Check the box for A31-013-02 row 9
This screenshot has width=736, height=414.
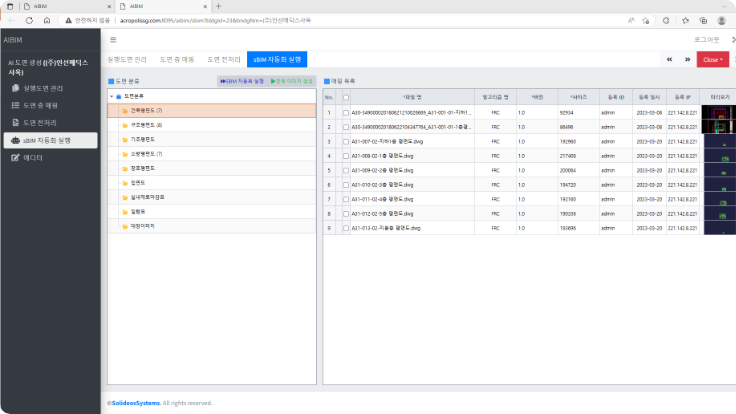point(346,228)
